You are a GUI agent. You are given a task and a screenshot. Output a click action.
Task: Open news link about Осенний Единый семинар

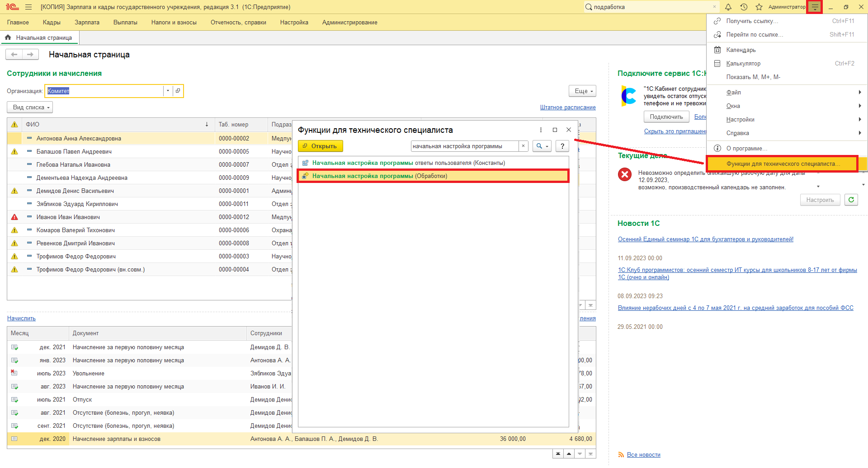click(x=706, y=239)
